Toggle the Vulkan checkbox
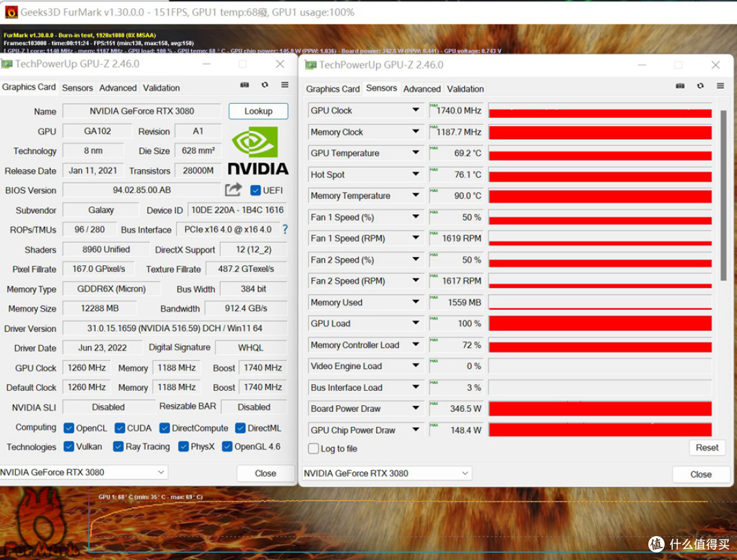737x560 pixels. tap(69, 446)
